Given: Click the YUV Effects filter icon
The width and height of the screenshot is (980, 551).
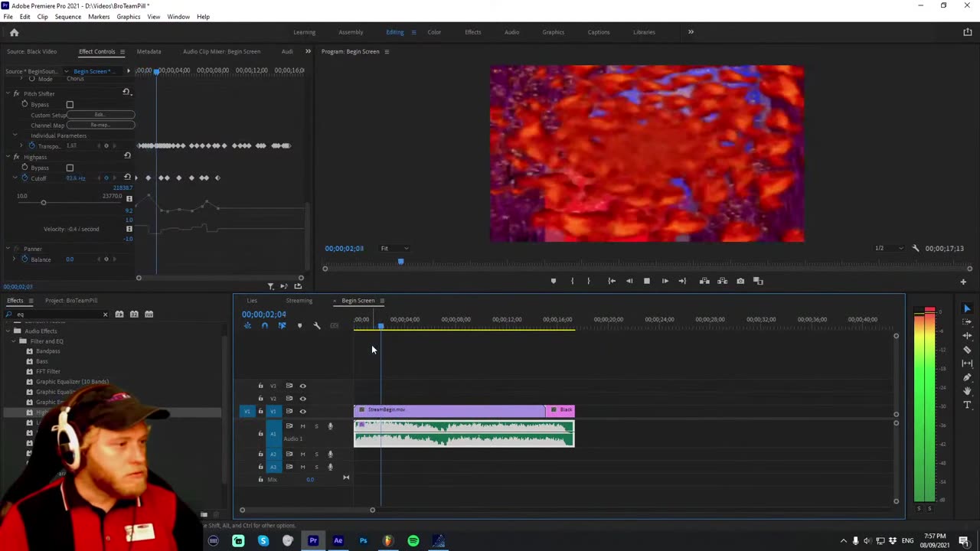Looking at the screenshot, I should click(x=149, y=314).
